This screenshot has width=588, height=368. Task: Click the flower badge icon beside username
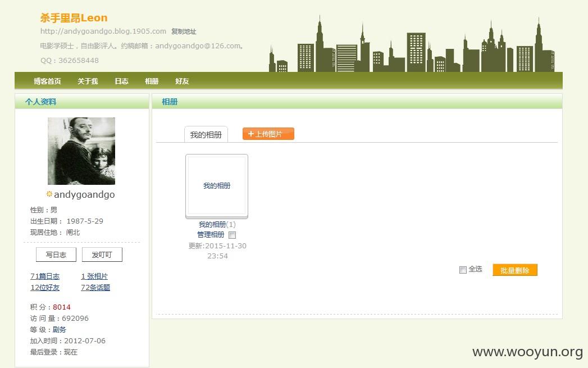tap(49, 194)
